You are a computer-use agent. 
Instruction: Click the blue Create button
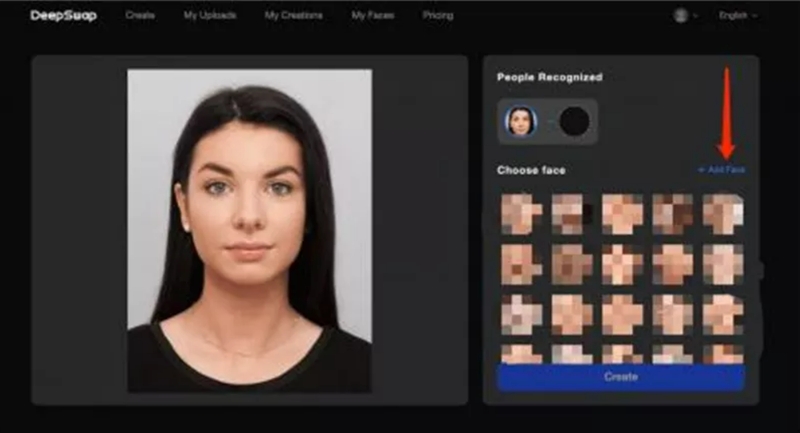[620, 377]
